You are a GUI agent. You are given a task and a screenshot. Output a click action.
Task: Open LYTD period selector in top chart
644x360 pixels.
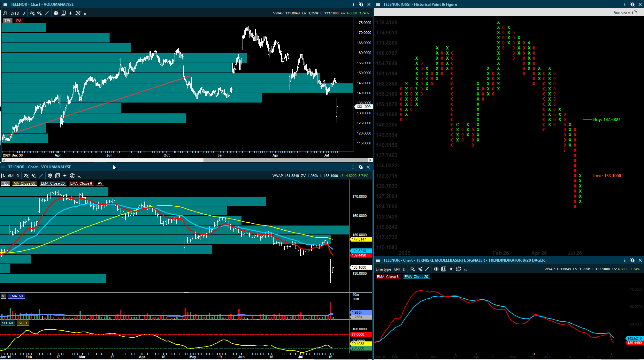(x=15, y=13)
